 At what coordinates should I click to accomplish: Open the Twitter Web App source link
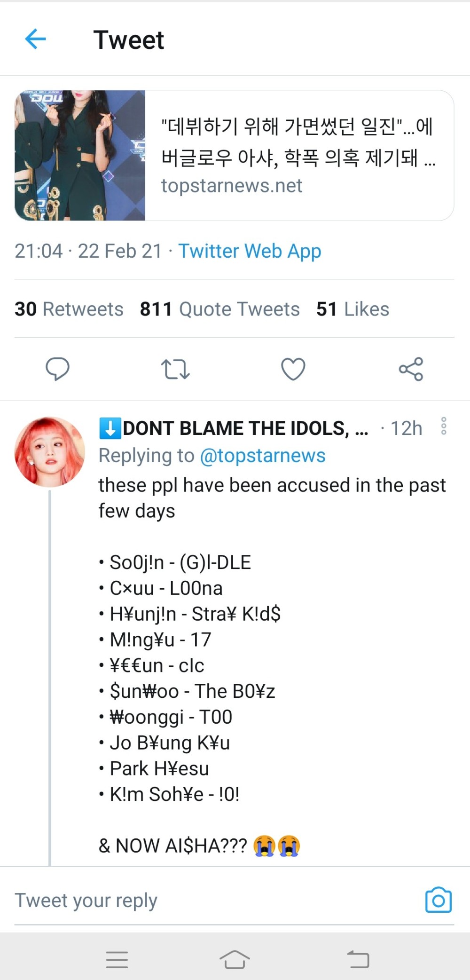click(x=250, y=251)
